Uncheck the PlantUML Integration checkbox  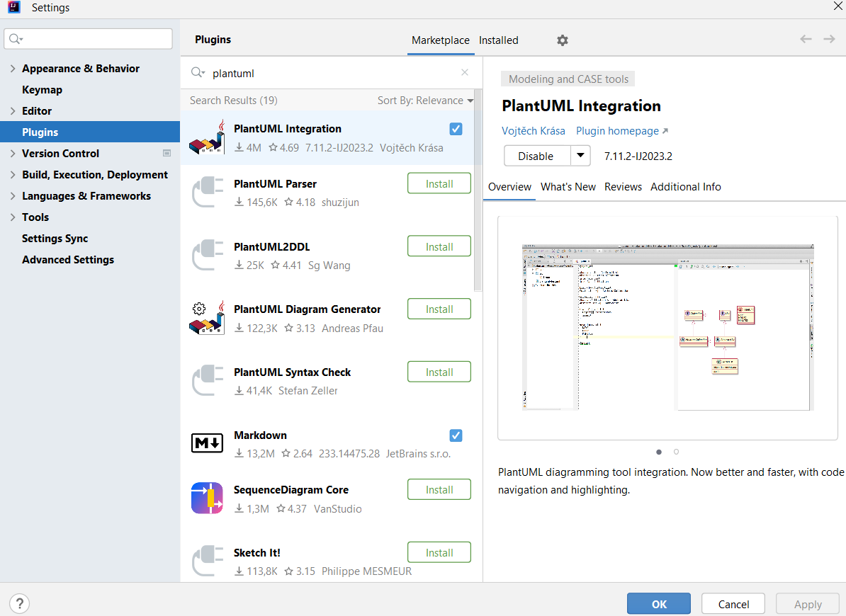pyautogui.click(x=456, y=129)
